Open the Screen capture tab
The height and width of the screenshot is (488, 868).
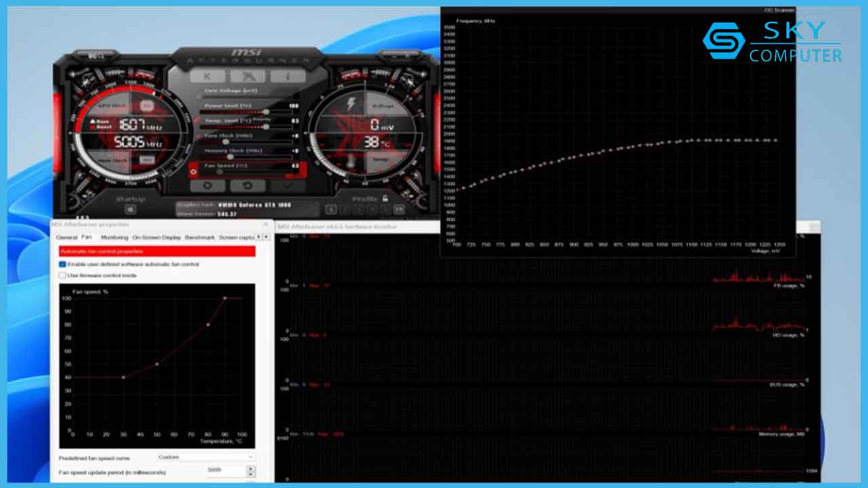click(x=237, y=237)
